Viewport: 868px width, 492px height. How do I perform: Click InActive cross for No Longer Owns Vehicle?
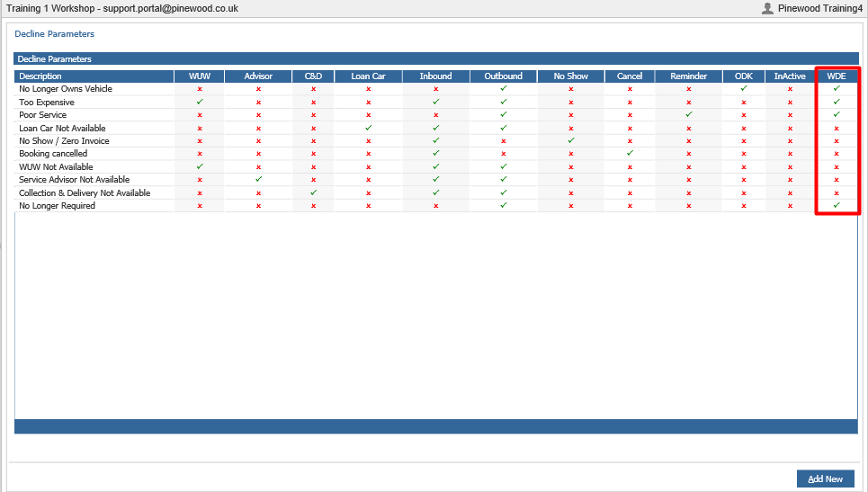pos(790,89)
